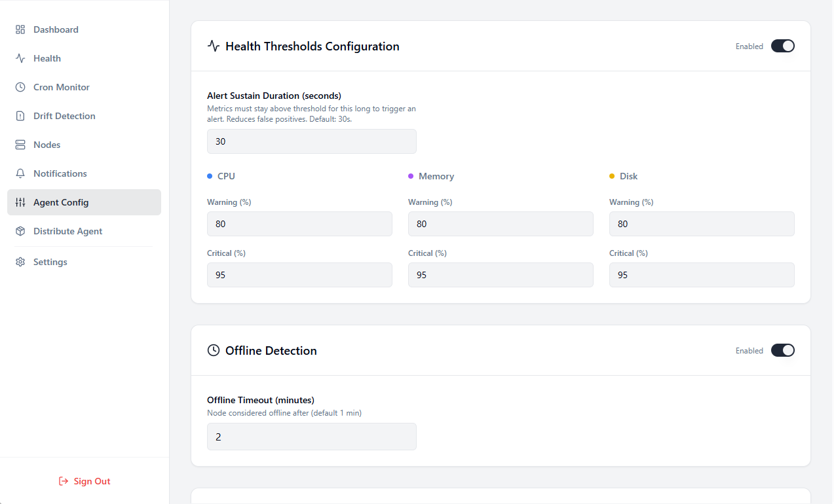Viewport: 834px width, 504px height.
Task: Click the Cron Monitor clock icon
Action: click(x=20, y=87)
